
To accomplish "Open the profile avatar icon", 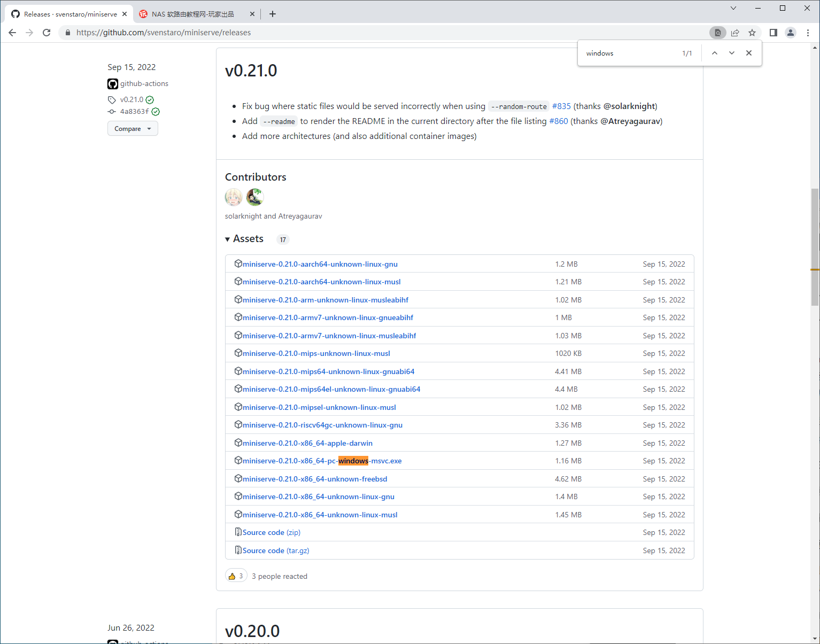I will pos(791,33).
